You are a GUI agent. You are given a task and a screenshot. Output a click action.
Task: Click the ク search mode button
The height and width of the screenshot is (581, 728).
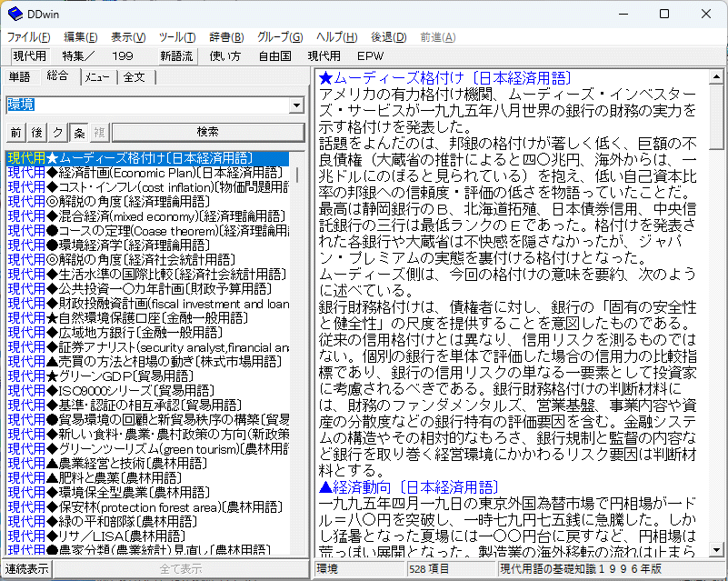tap(57, 132)
